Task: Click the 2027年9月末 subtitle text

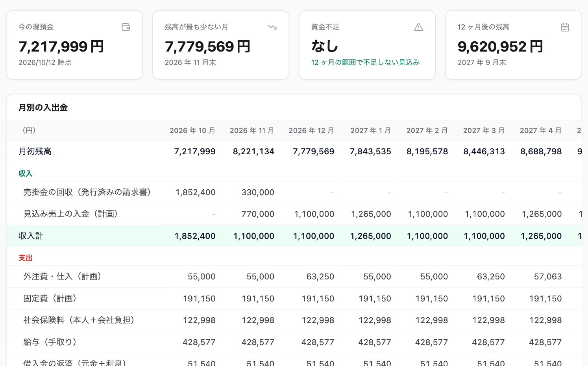Action: [x=482, y=62]
